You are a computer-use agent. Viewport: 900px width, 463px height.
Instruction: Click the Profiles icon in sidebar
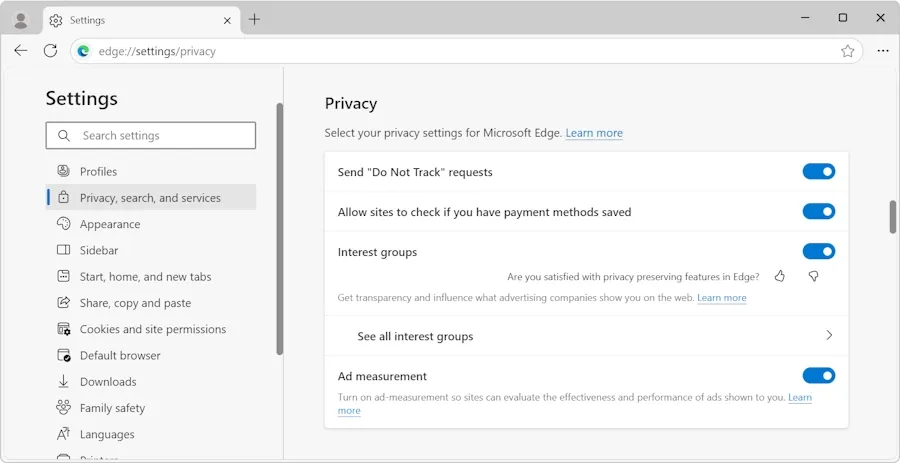63,171
